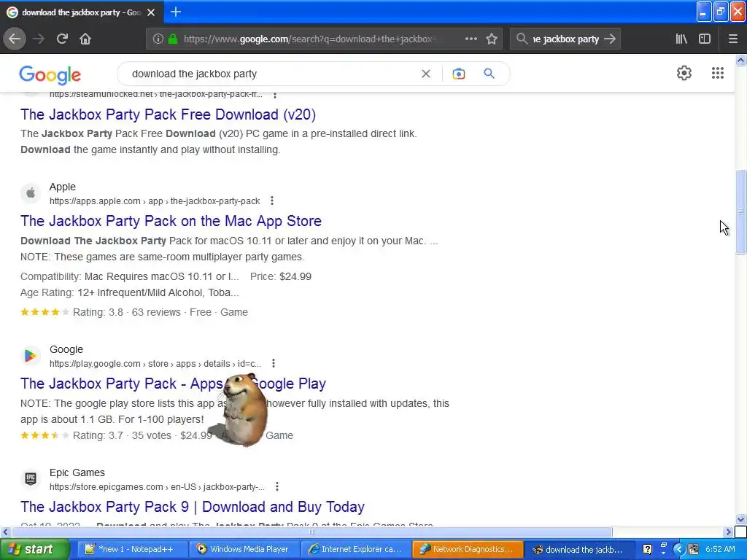The width and height of the screenshot is (747, 560).
Task: Switch to Internet Explorer taskbar window
Action: point(356,550)
